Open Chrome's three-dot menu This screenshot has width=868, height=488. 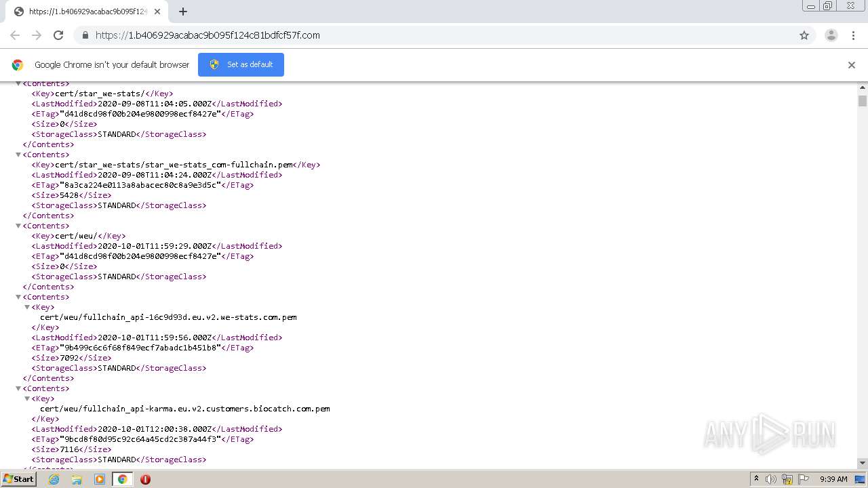(x=854, y=35)
